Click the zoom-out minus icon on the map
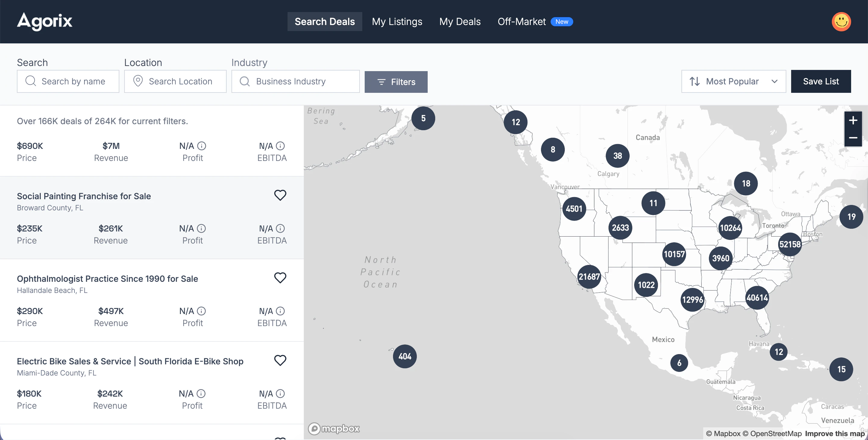Viewport: 868px width, 440px height. pos(854,138)
